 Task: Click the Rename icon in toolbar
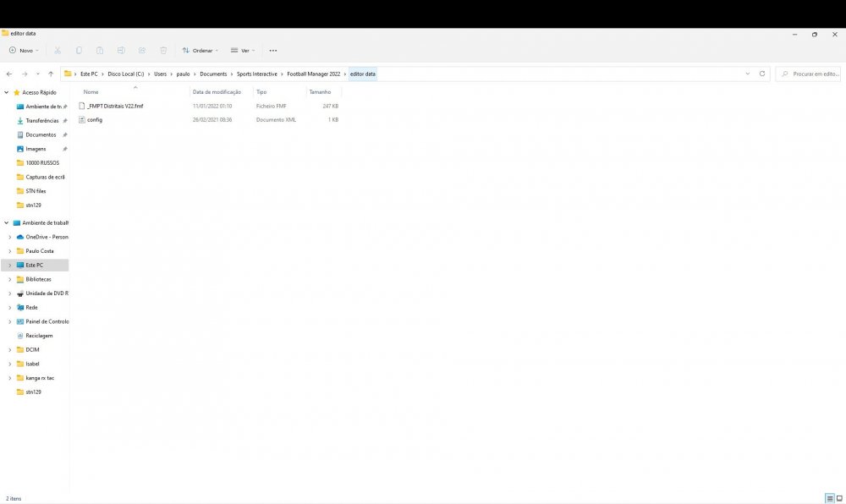(x=121, y=50)
